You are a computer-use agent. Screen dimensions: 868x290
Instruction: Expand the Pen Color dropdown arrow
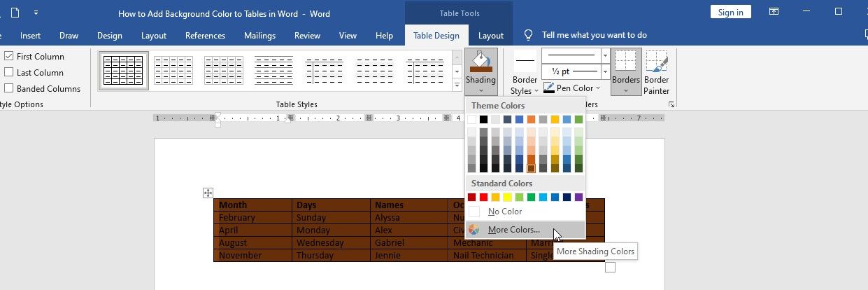pyautogui.click(x=598, y=88)
